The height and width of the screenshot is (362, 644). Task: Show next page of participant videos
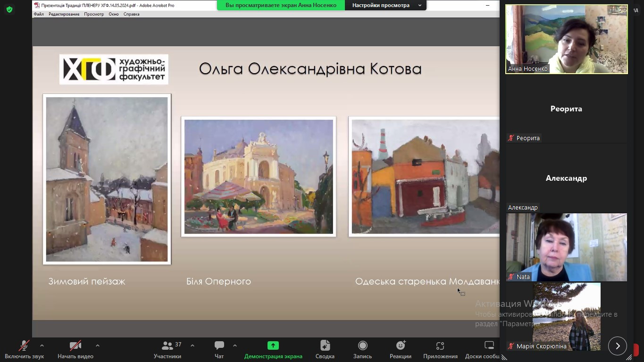coord(618,346)
